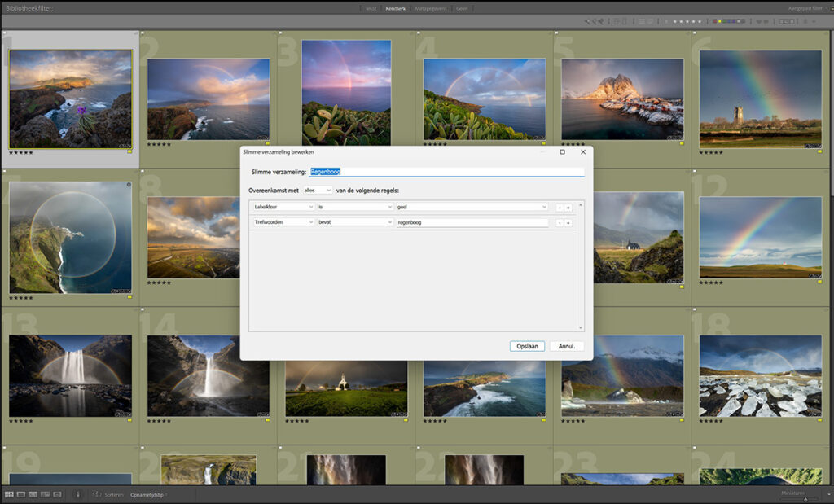Select the rainbow over green field photo 12
This screenshot has height=504, width=834.
coord(760,238)
